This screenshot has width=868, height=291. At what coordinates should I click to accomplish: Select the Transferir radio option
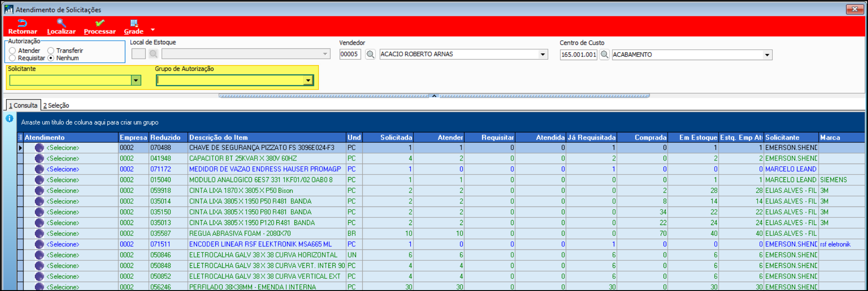(x=51, y=51)
